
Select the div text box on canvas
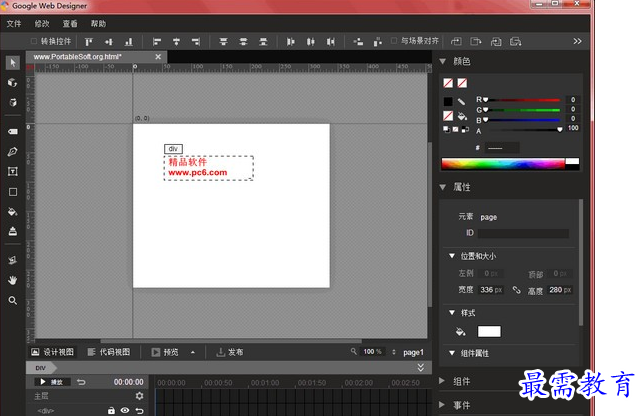coord(209,168)
